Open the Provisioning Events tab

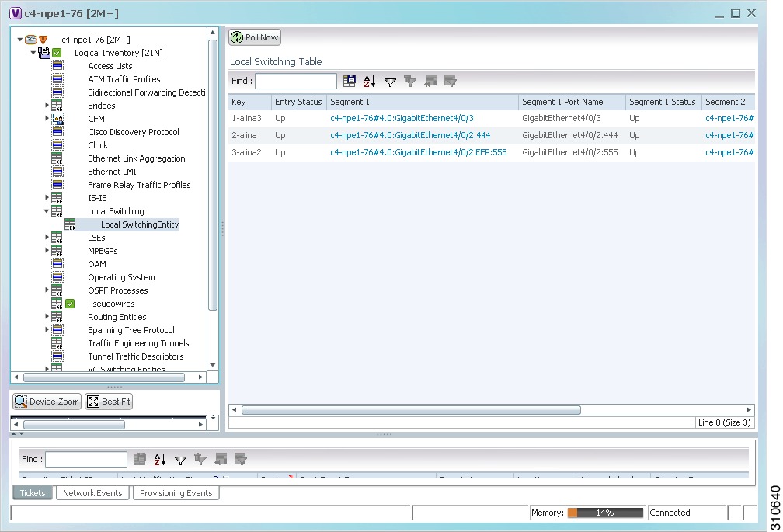click(176, 493)
